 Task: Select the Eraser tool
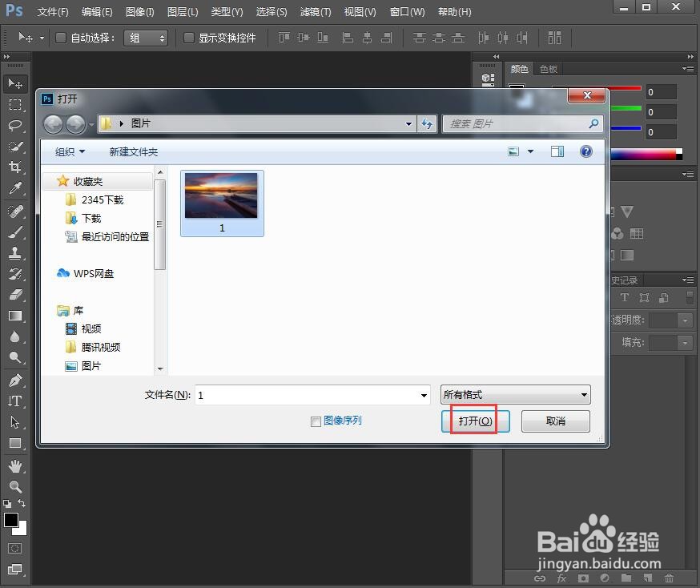[15, 295]
